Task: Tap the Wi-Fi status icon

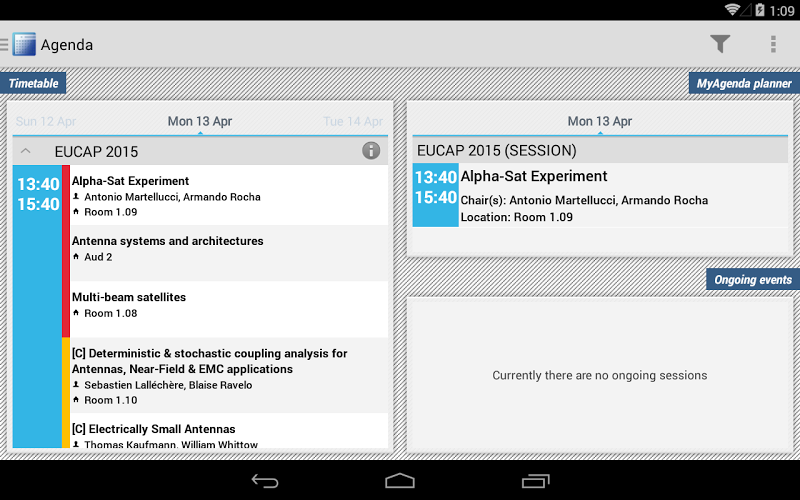Action: tap(732, 9)
